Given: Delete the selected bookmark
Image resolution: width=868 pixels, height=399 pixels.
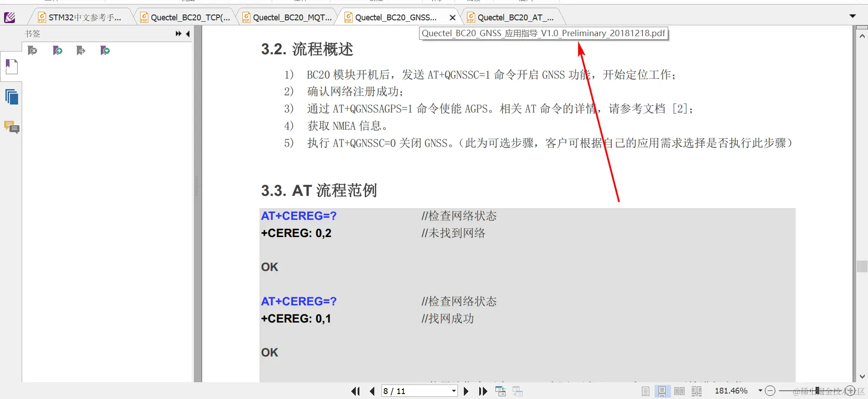Looking at the screenshot, I should pyautogui.click(x=32, y=50).
